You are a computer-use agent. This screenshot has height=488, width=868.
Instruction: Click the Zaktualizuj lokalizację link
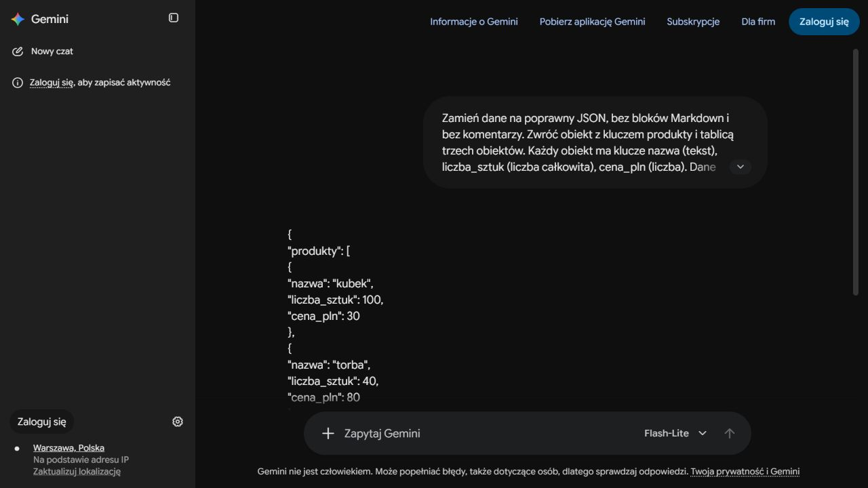pos(77,471)
